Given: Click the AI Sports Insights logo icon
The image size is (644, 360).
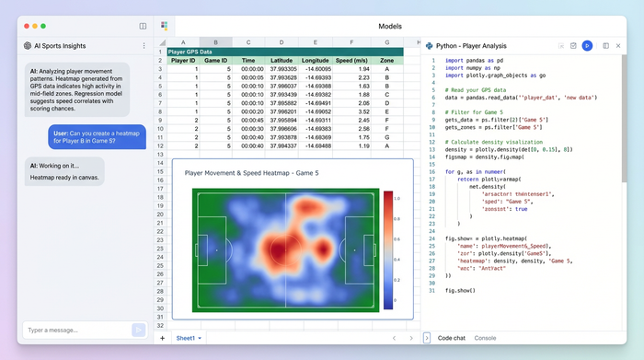Looking at the screenshot, I should [x=28, y=46].
